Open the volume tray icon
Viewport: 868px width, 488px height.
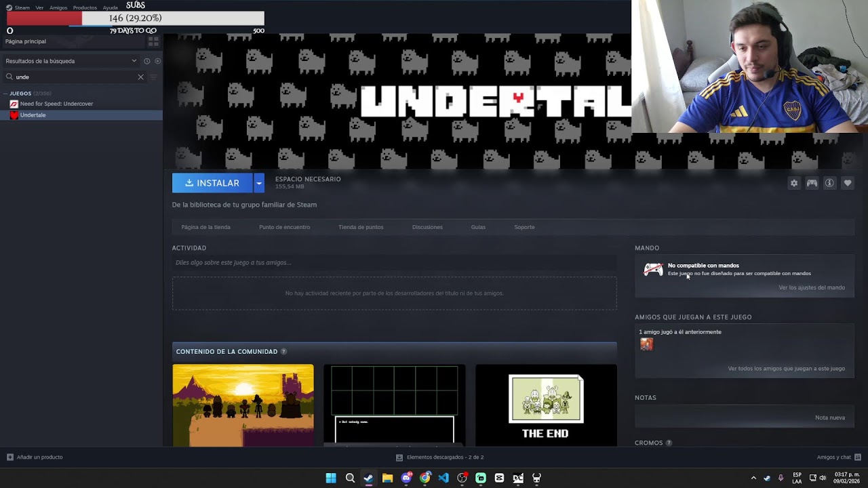click(823, 478)
